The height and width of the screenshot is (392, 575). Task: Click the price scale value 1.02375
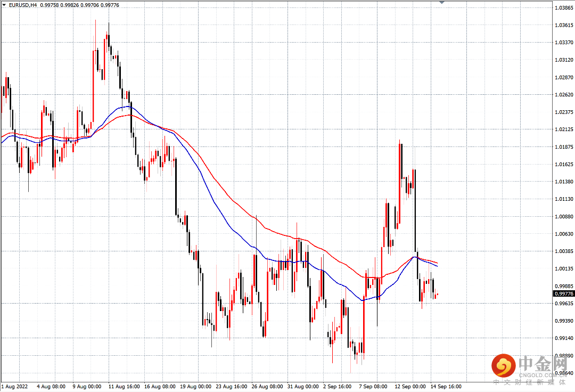(x=564, y=112)
